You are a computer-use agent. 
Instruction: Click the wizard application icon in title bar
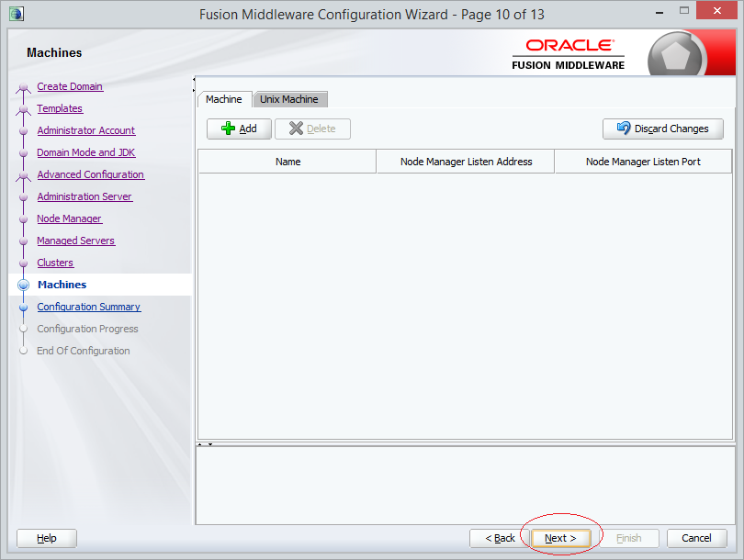pyautogui.click(x=17, y=14)
